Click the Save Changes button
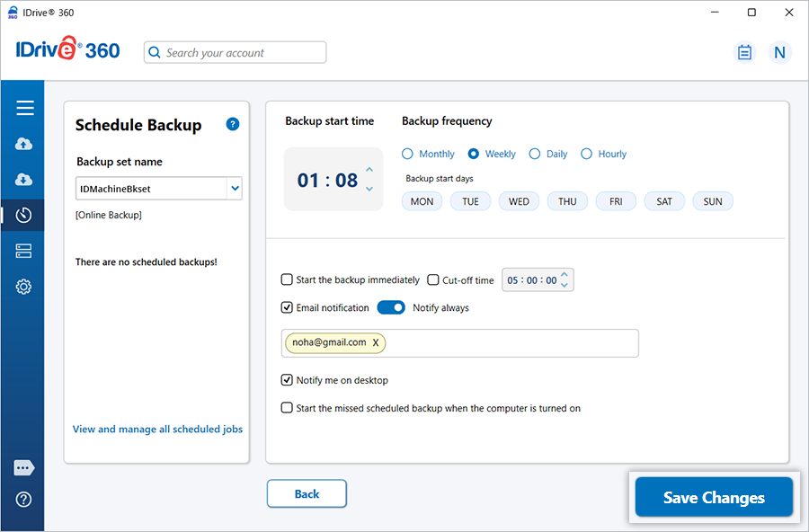This screenshot has height=532, width=809. pos(714,498)
